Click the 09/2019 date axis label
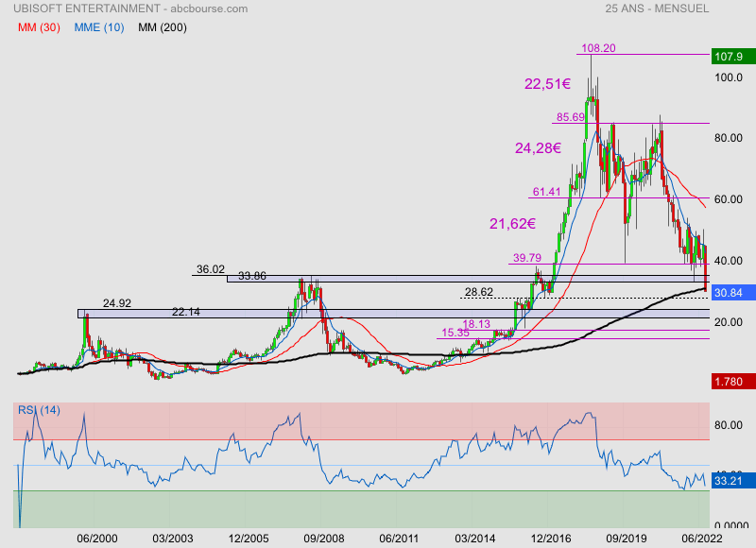Viewport: 756px width, 548px height. [627, 539]
